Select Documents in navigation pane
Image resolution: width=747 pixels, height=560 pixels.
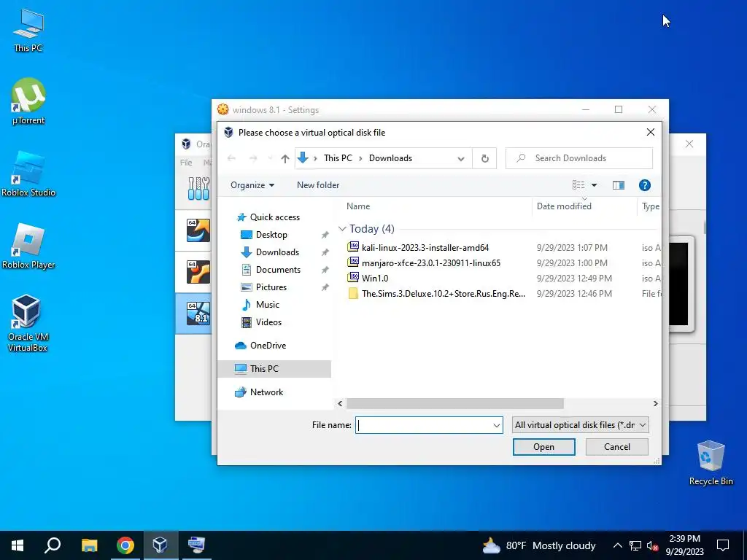[x=278, y=270]
